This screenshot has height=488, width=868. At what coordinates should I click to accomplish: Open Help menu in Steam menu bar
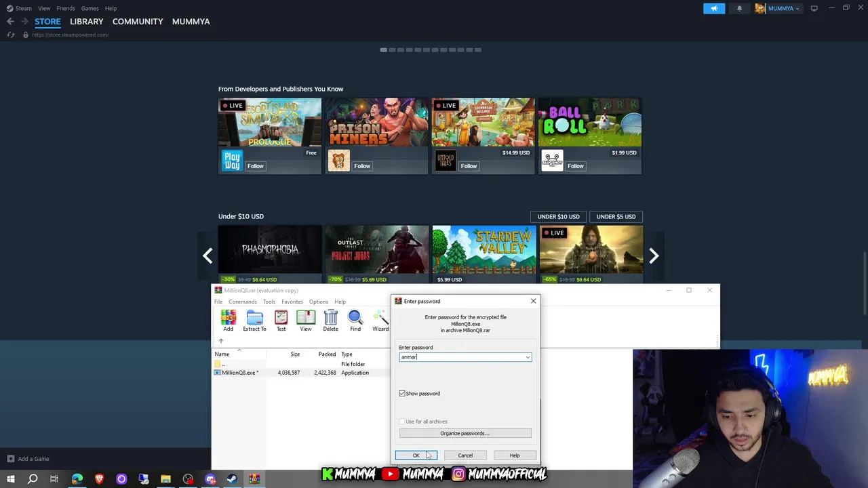[111, 8]
